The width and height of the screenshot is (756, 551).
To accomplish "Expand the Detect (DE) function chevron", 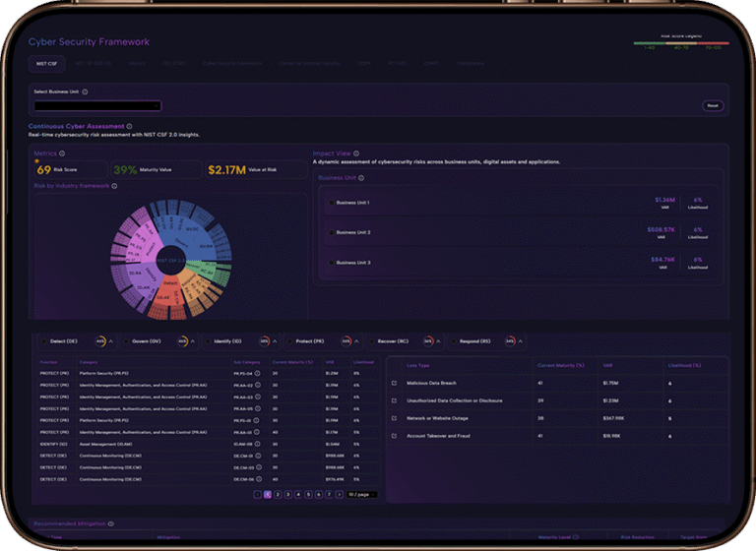I will coord(111,341).
